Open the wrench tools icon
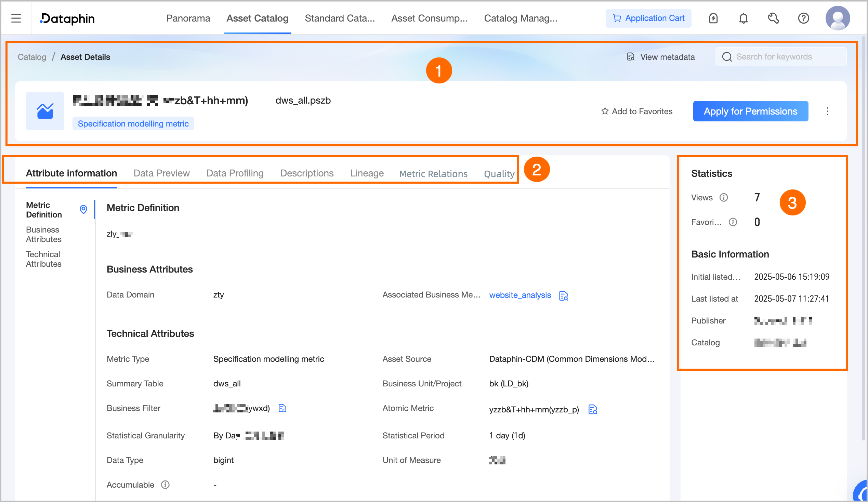 pos(773,18)
